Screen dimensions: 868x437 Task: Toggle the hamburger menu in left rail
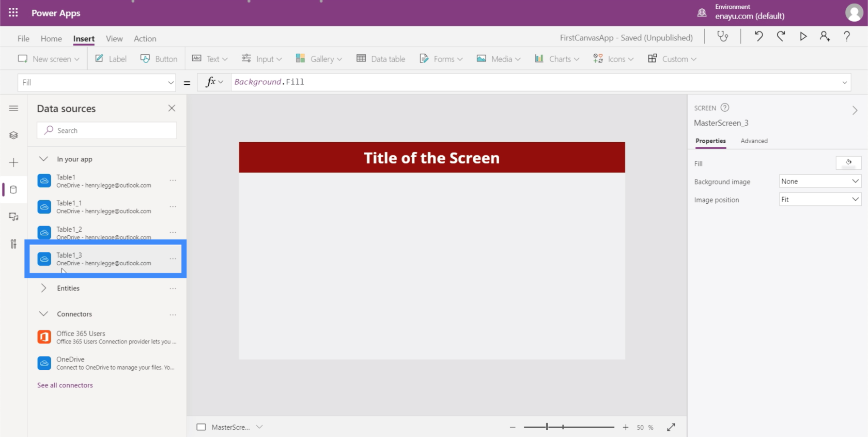click(13, 108)
